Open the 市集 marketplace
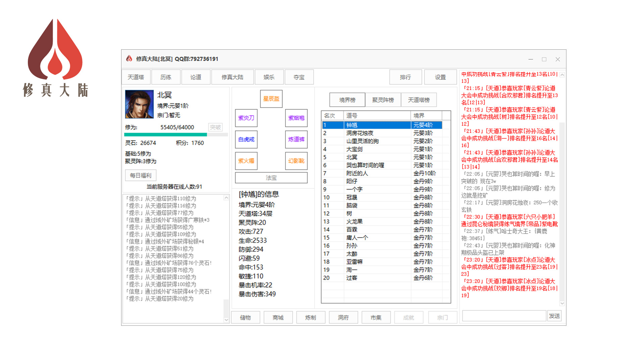Screen dimensions: 644x362 tap(376, 317)
